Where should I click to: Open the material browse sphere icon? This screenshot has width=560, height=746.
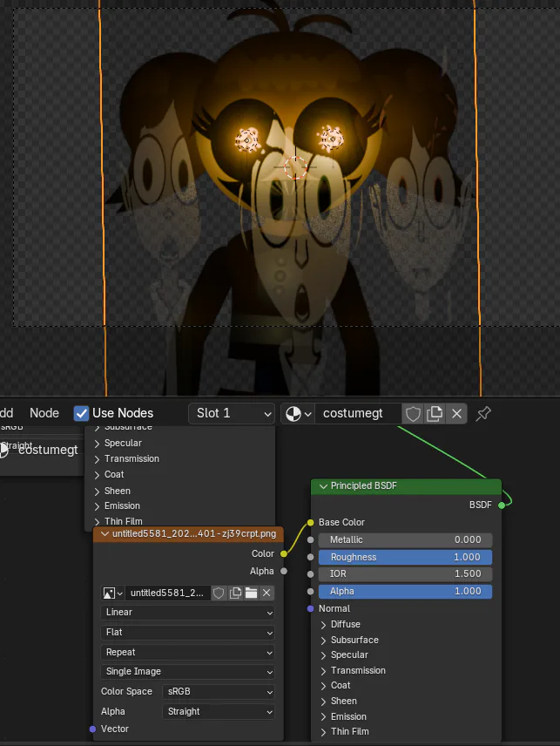click(x=298, y=414)
